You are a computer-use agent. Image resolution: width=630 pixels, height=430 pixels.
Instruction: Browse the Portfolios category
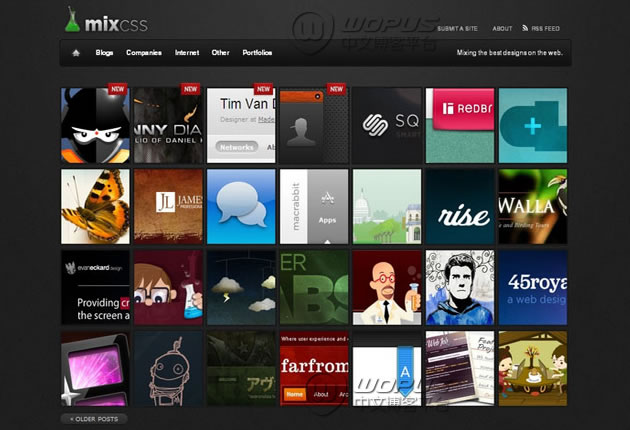click(257, 53)
